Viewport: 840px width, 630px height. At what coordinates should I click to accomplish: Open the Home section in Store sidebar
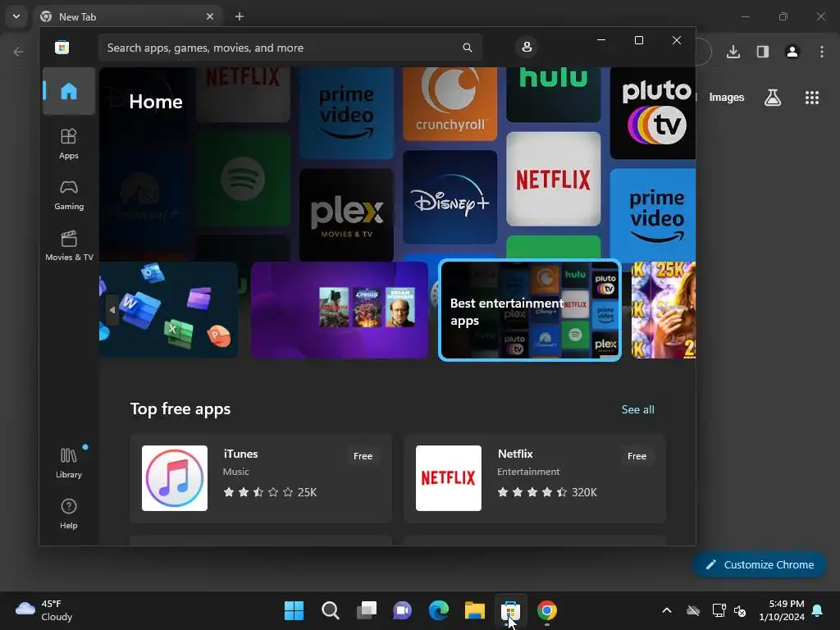tap(69, 91)
